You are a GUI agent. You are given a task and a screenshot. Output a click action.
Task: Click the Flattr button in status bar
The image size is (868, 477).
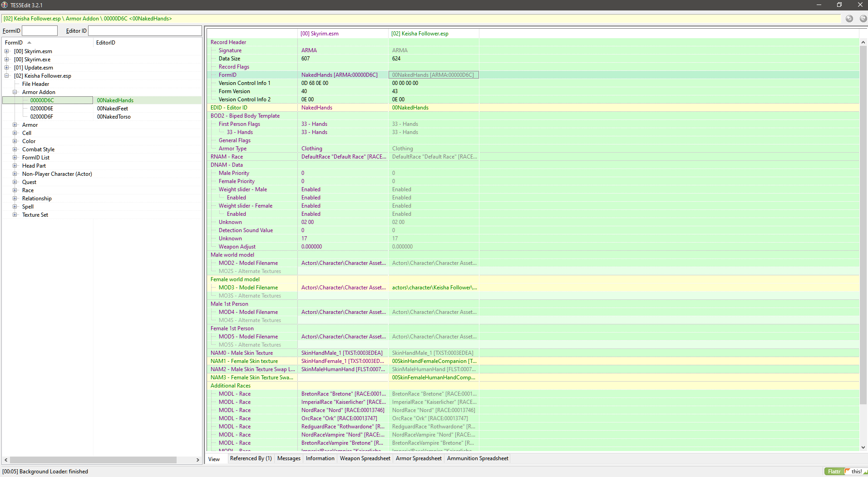point(834,472)
